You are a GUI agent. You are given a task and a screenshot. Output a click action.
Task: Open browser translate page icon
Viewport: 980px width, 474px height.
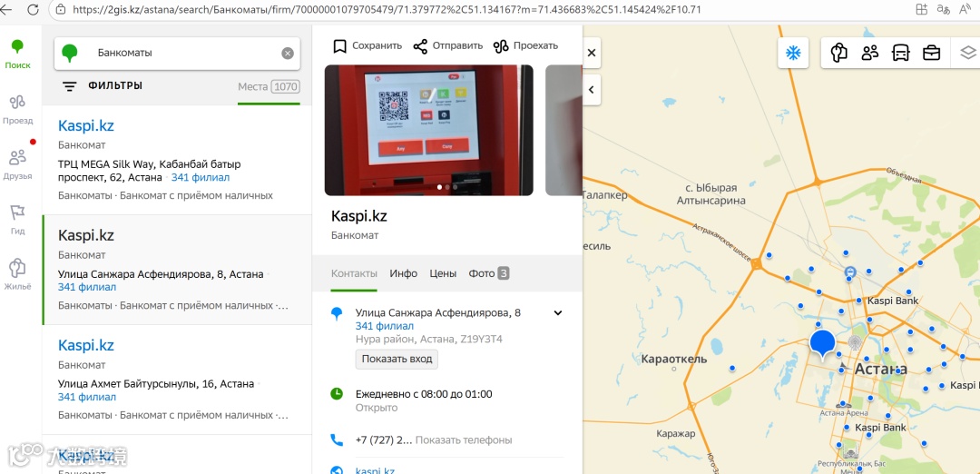pyautogui.click(x=943, y=9)
